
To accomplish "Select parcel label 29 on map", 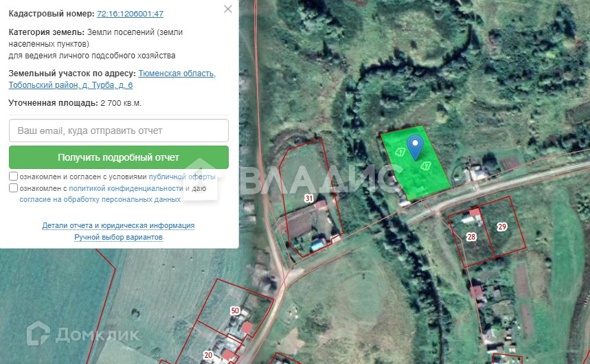I will [502, 227].
